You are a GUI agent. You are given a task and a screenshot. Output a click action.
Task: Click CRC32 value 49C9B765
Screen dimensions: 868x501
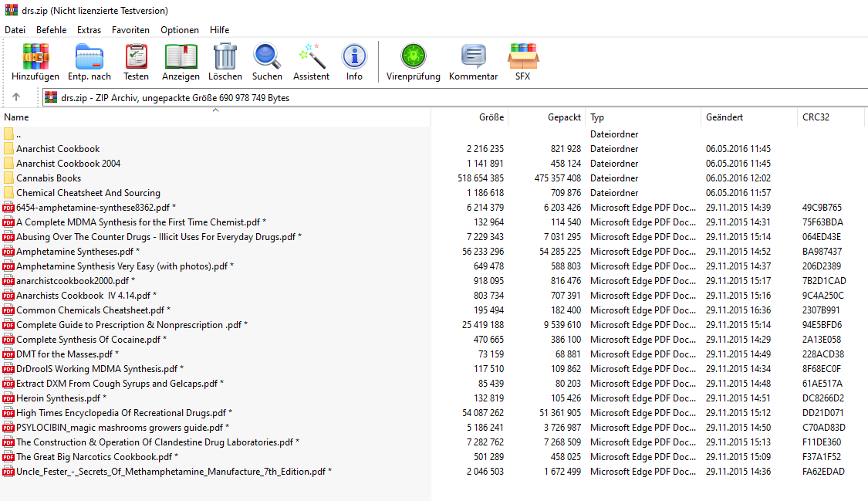(822, 208)
